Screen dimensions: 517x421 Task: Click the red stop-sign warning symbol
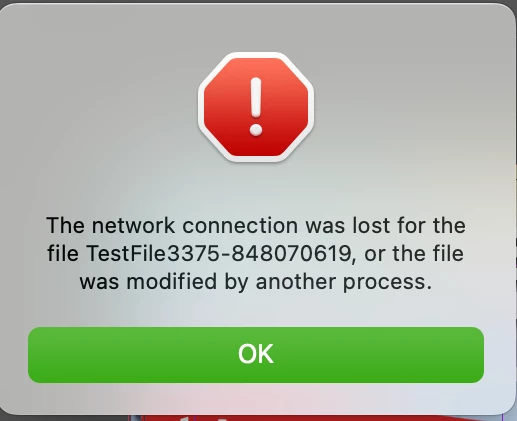tap(256, 107)
